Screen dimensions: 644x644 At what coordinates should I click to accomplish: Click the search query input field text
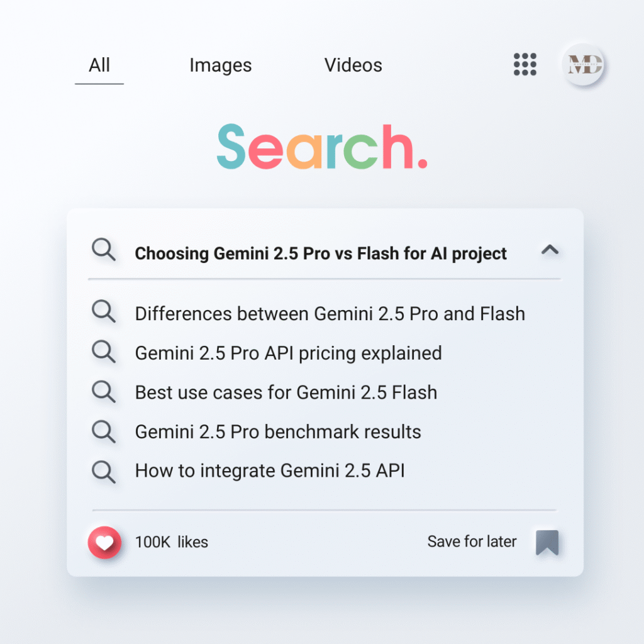321,253
